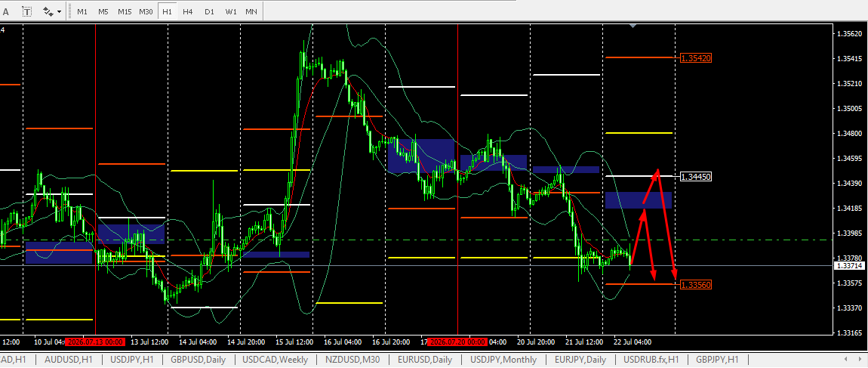Switch chart to M30 timeframe
The image size is (868, 368).
[x=146, y=11]
